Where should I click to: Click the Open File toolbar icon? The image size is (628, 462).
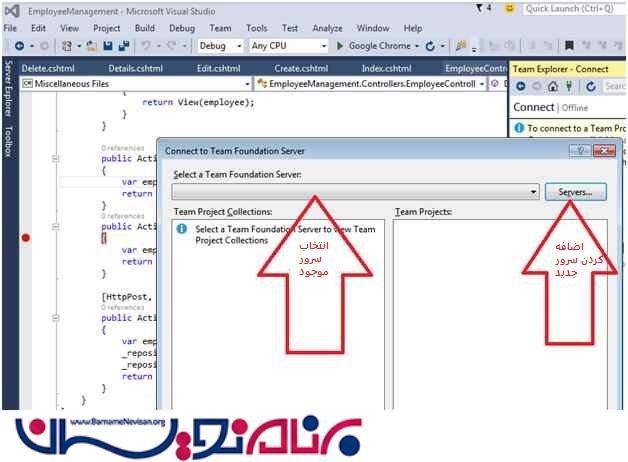tap(92, 46)
